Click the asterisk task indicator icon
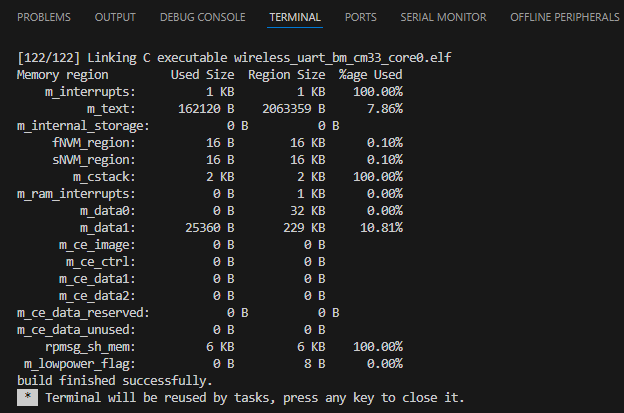Viewport: 624px width, 413px height. pos(28,398)
